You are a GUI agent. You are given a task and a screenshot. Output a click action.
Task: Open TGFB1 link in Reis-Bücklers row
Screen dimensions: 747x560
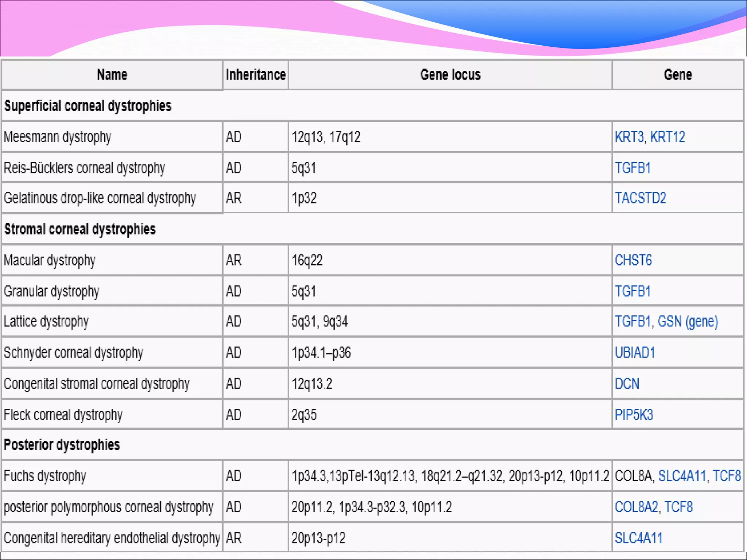coord(633,168)
